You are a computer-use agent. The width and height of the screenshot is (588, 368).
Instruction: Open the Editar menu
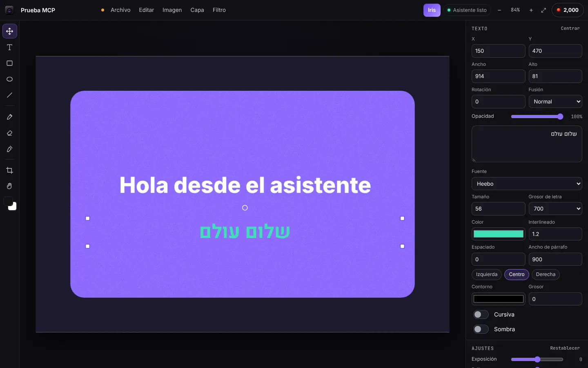tap(147, 10)
